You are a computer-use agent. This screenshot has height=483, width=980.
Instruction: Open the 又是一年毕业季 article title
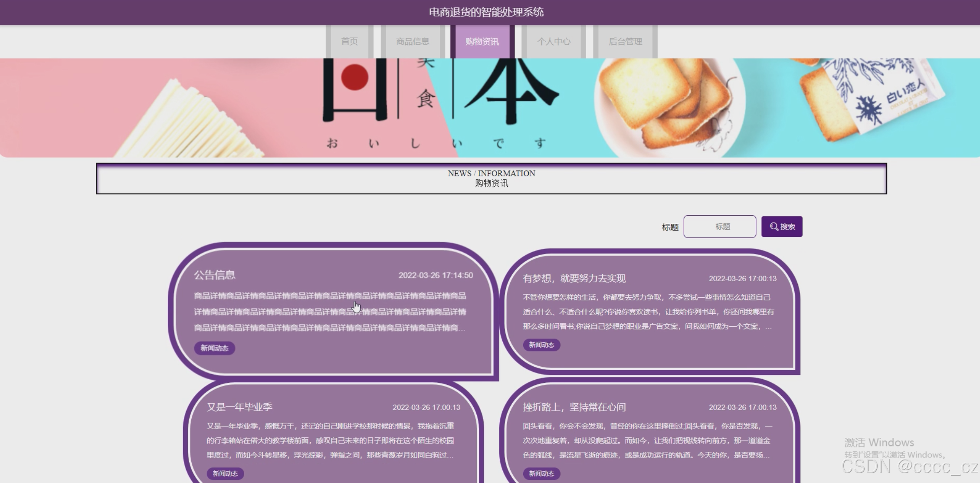[239, 407]
